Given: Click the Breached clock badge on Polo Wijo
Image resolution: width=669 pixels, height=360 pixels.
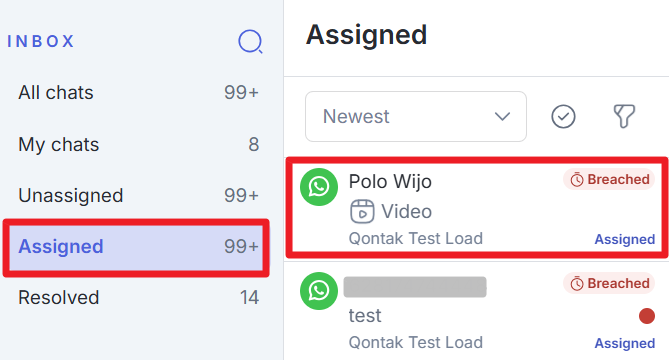Looking at the screenshot, I should [609, 179].
